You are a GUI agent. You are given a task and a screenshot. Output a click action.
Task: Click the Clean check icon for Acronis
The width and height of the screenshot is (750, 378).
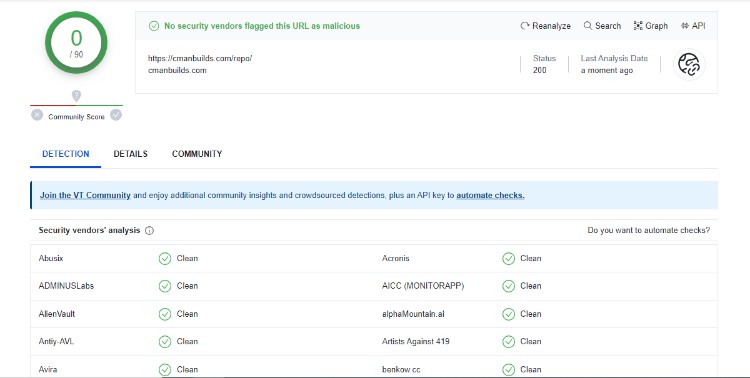pyautogui.click(x=508, y=259)
